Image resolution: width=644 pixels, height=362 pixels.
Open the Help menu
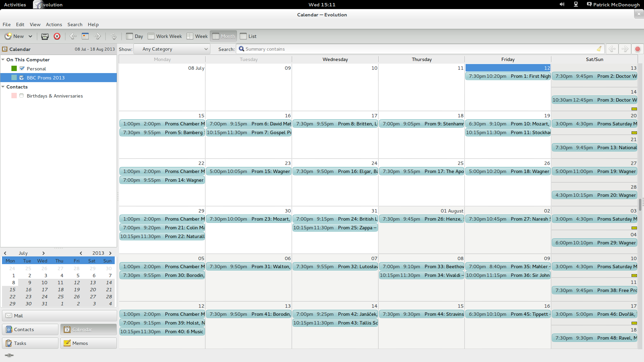click(93, 24)
